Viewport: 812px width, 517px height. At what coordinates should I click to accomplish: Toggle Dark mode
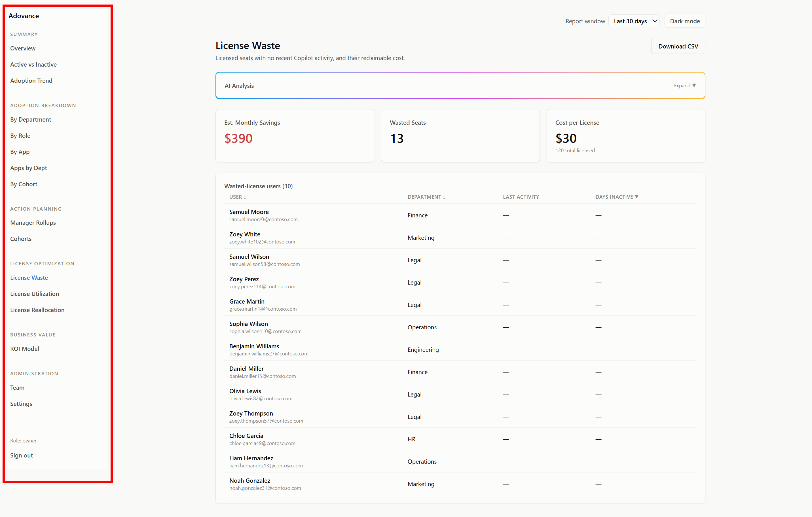pyautogui.click(x=684, y=21)
